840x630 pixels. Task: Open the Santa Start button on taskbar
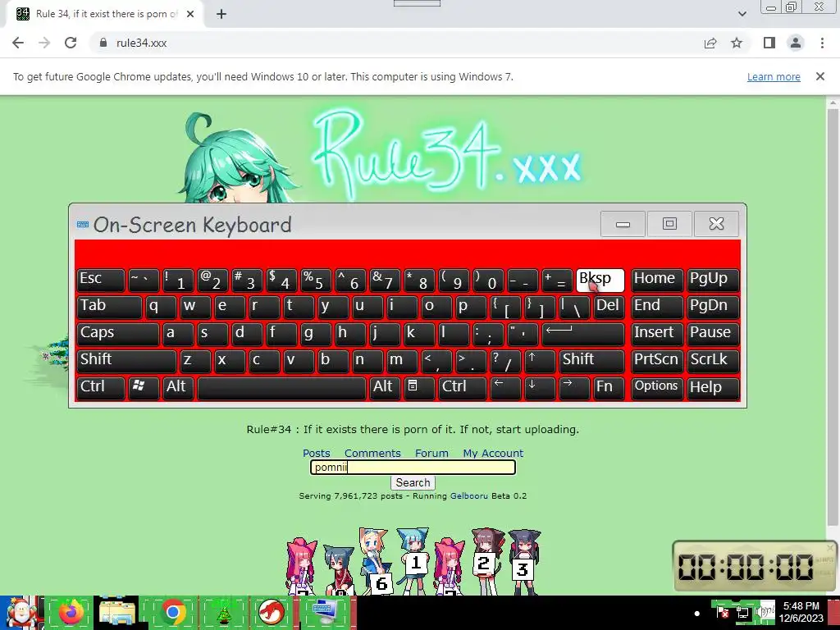21,612
